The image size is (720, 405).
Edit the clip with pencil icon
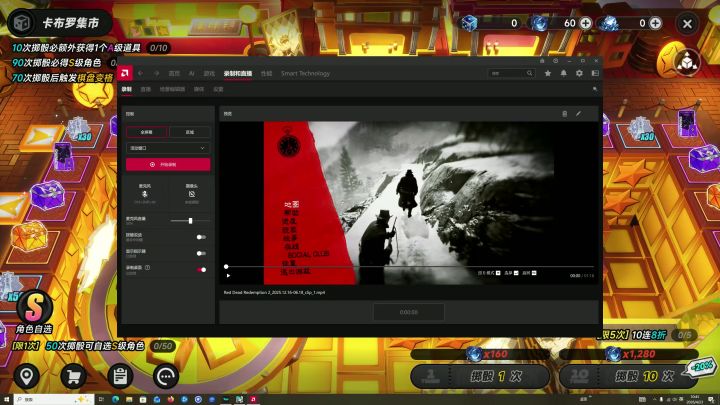pos(579,113)
